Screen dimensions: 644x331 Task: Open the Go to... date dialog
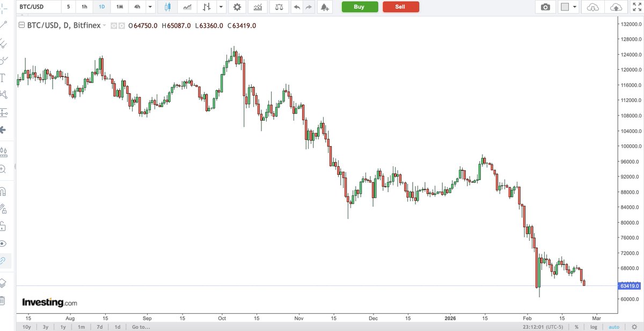point(141,327)
